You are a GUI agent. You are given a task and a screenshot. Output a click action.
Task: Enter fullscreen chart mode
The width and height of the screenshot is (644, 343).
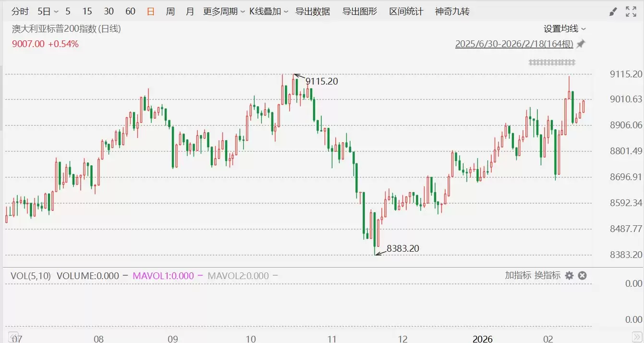(631, 12)
